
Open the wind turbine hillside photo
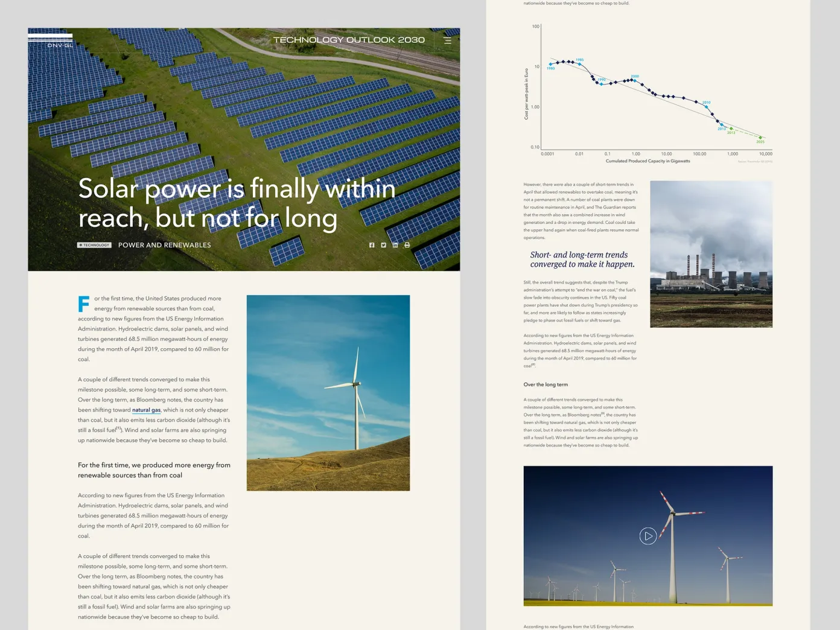click(x=328, y=393)
